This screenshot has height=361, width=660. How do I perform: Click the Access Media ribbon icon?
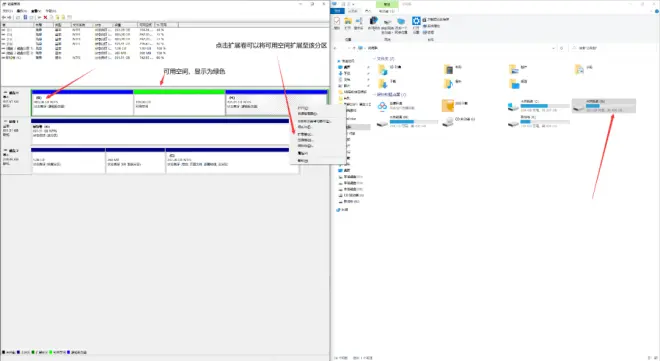pos(373,24)
